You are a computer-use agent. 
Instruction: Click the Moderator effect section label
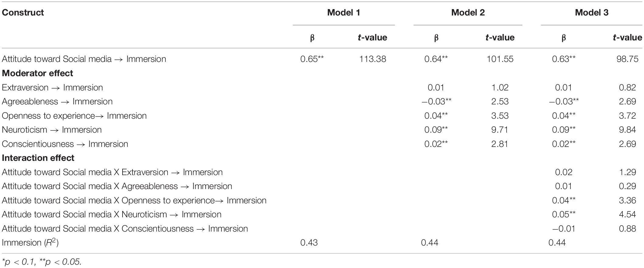37,73
